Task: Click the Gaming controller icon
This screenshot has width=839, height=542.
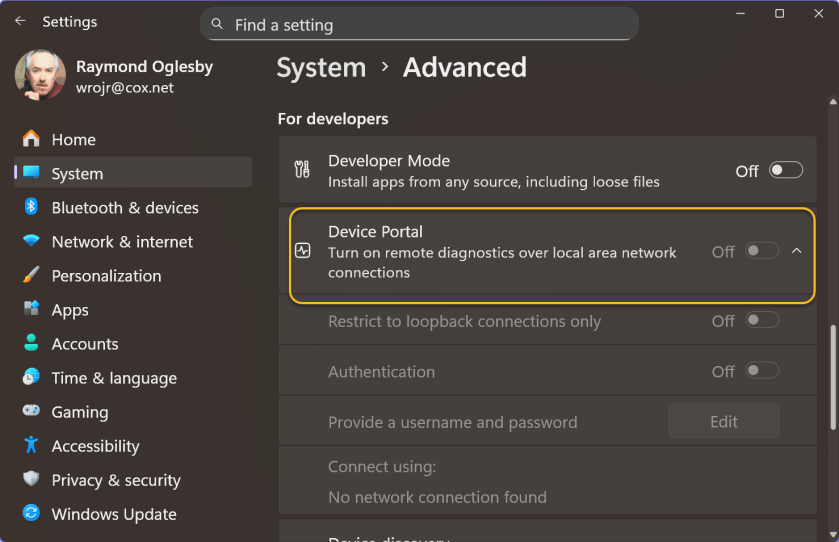Action: 31,411
